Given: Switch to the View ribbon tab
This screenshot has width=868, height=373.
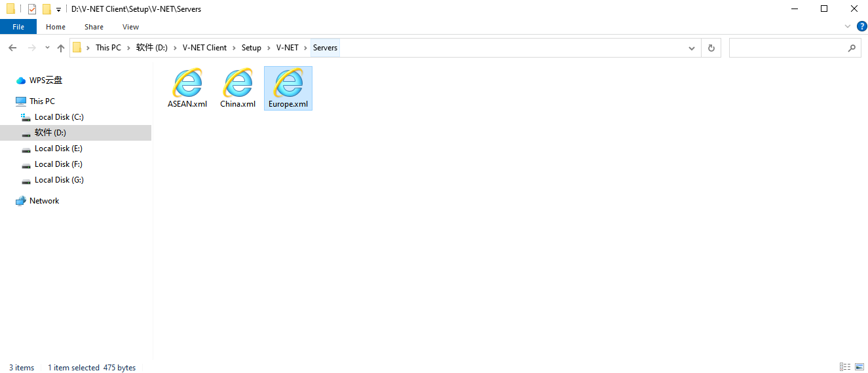Looking at the screenshot, I should pyautogui.click(x=130, y=27).
